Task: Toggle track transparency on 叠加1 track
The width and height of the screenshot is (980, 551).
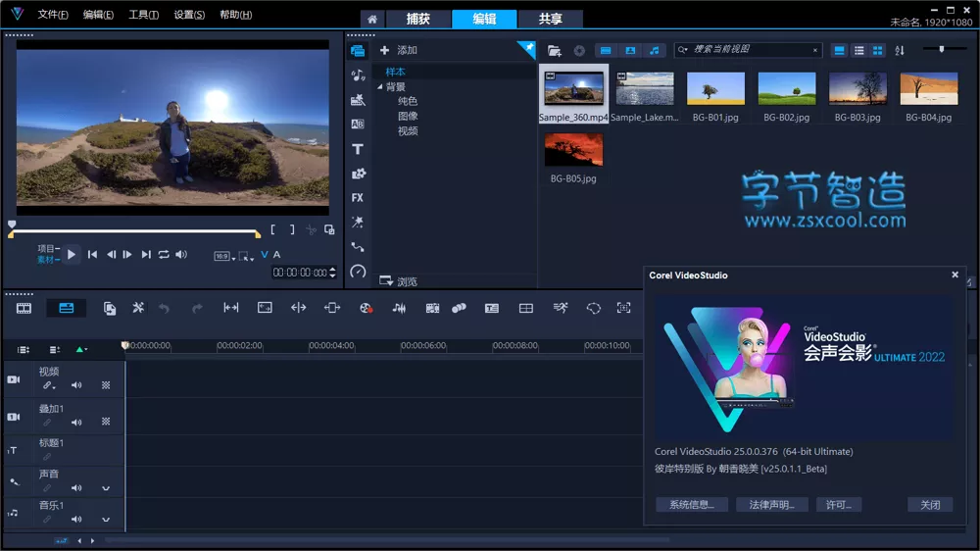Action: click(x=106, y=422)
